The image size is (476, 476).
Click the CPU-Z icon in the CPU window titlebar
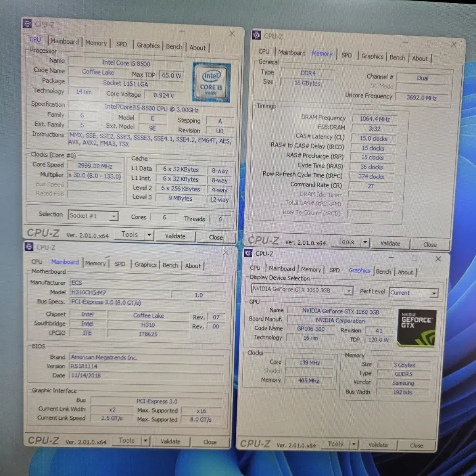27,23
